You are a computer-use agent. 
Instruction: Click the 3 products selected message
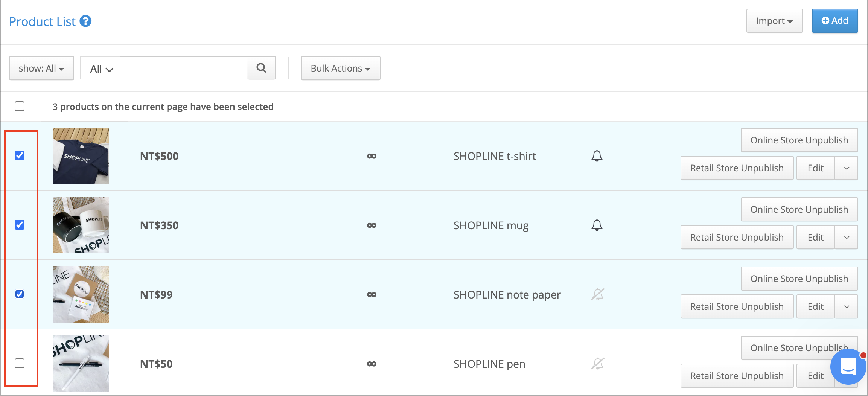[x=163, y=107]
